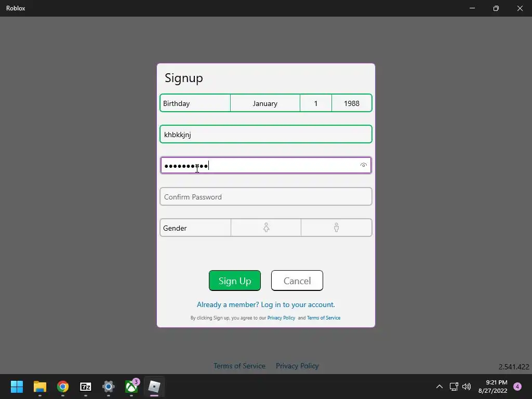Open the birthday day dropdown showing 1
Image resolution: width=532 pixels, height=399 pixels.
tap(315, 103)
